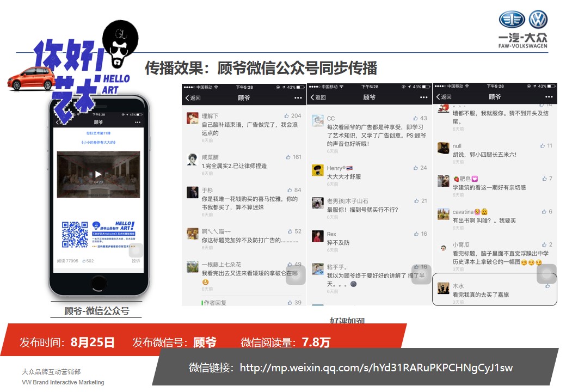The width and height of the screenshot is (566, 392).
Task: Open CC's avatar
Action: pyautogui.click(x=318, y=120)
